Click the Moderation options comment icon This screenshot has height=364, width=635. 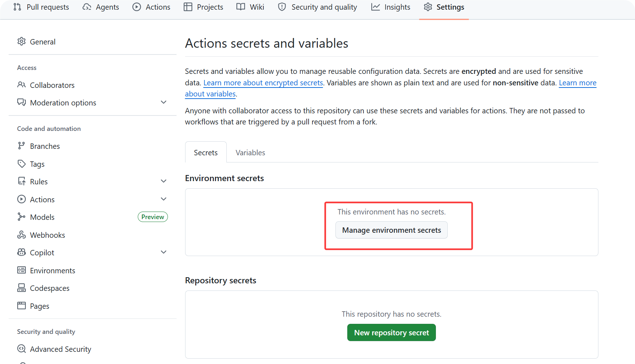pyautogui.click(x=22, y=103)
